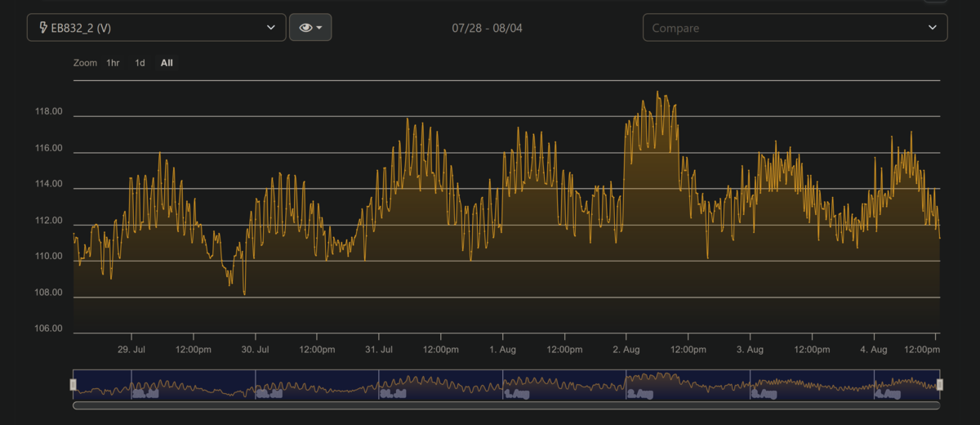Screen dimensions: 980x425
Task: Click the 110.00 y-axis value
Action: pos(47,257)
